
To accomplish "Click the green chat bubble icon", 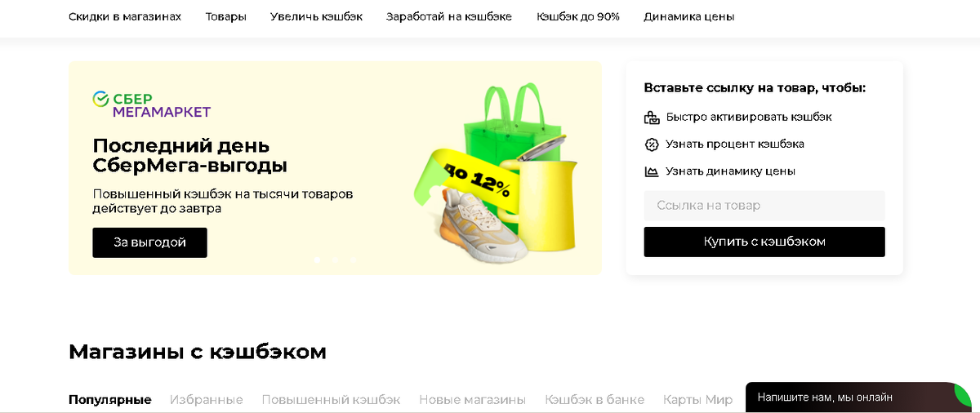I will [963, 396].
